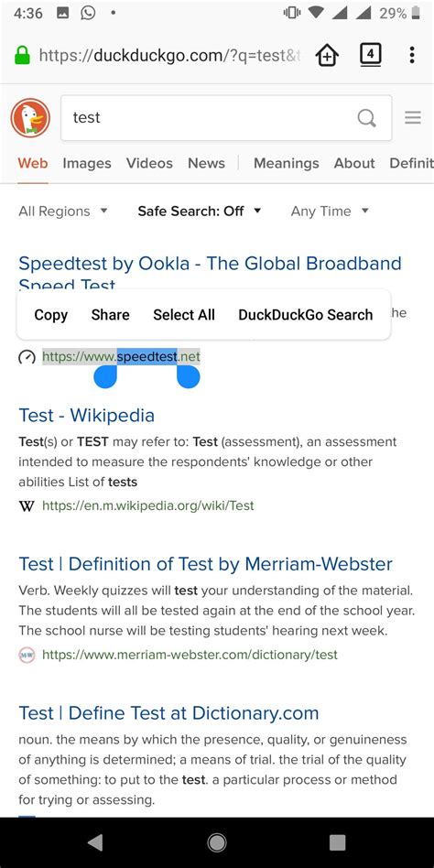Tap the search box containing test
The image size is (434, 868).
(x=226, y=117)
